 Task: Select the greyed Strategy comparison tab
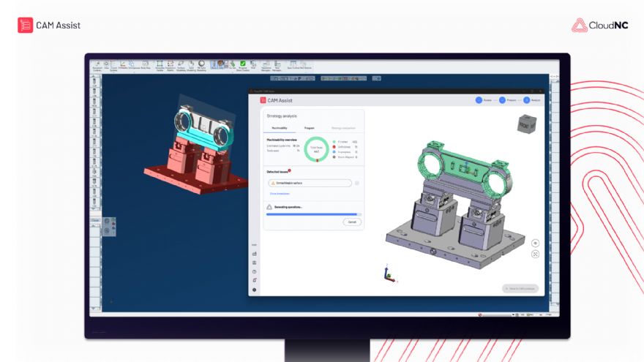pyautogui.click(x=343, y=128)
